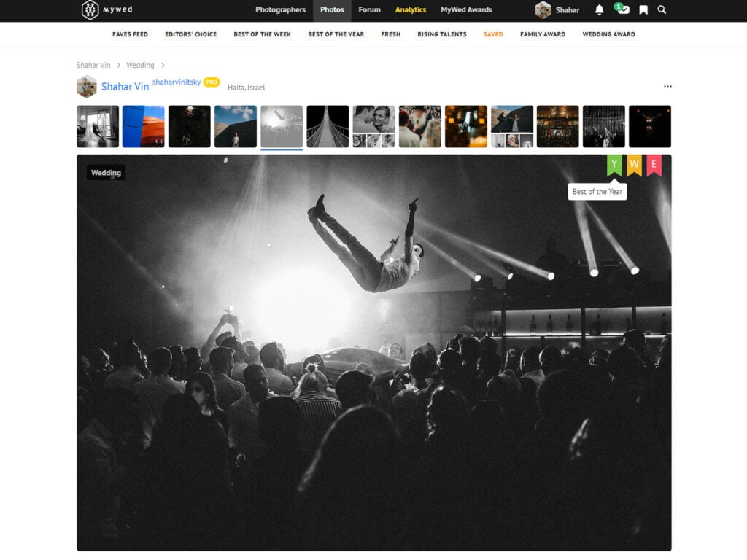
Task: Open the notifications bell
Action: pyautogui.click(x=599, y=10)
